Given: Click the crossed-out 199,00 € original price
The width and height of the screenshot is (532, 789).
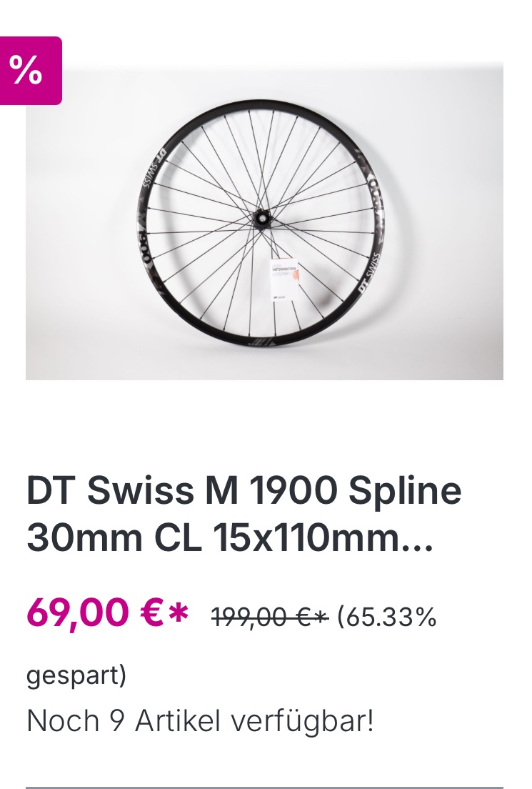Looking at the screenshot, I should pyautogui.click(x=269, y=615).
